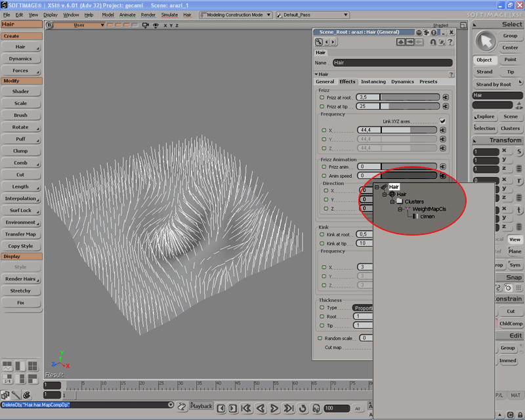Click the camera icon in viewport header
The width and height of the screenshot is (525, 420).
146,26
